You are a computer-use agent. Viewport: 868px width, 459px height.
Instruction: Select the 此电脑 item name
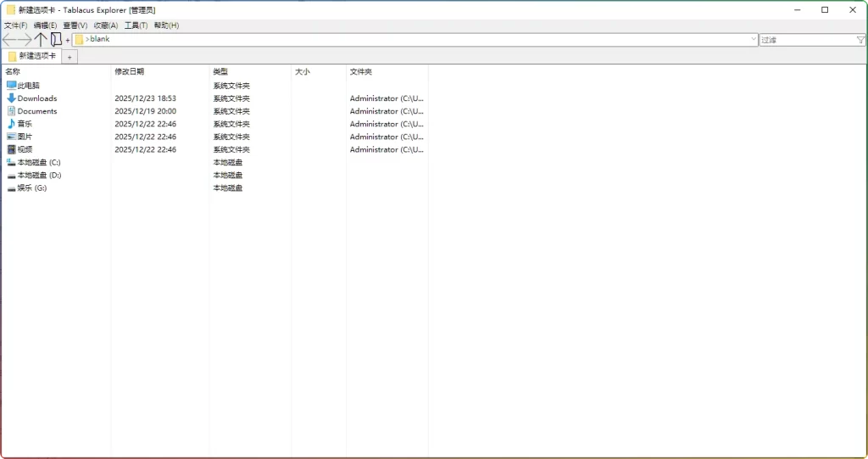pos(28,86)
